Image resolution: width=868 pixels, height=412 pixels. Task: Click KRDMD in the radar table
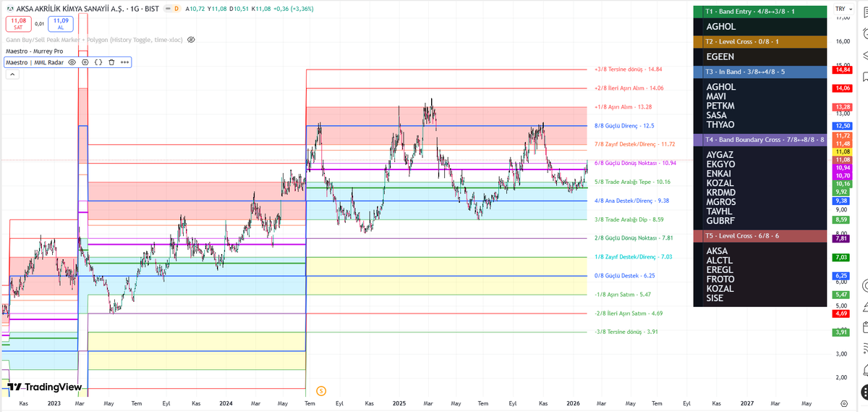[x=721, y=193]
